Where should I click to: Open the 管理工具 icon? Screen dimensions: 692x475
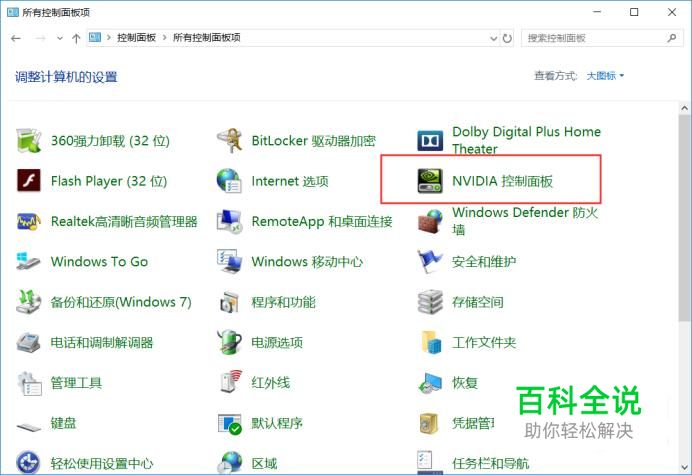coord(30,383)
